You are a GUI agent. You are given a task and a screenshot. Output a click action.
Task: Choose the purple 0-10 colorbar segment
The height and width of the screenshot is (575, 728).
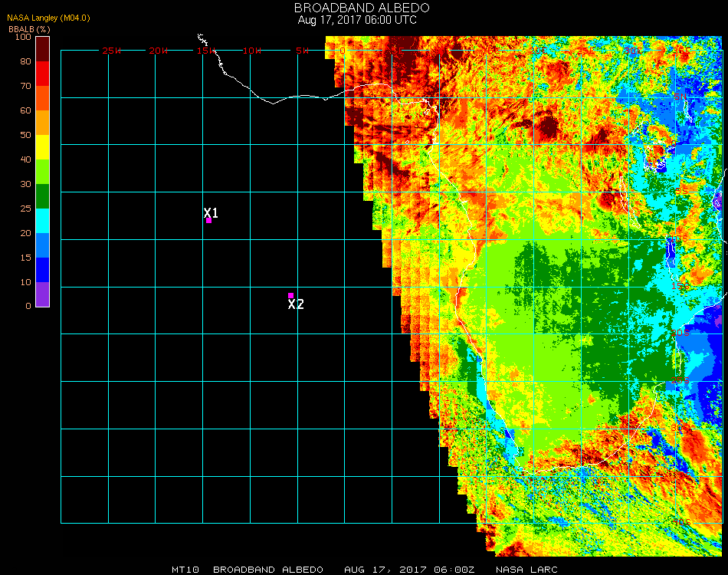click(43, 294)
